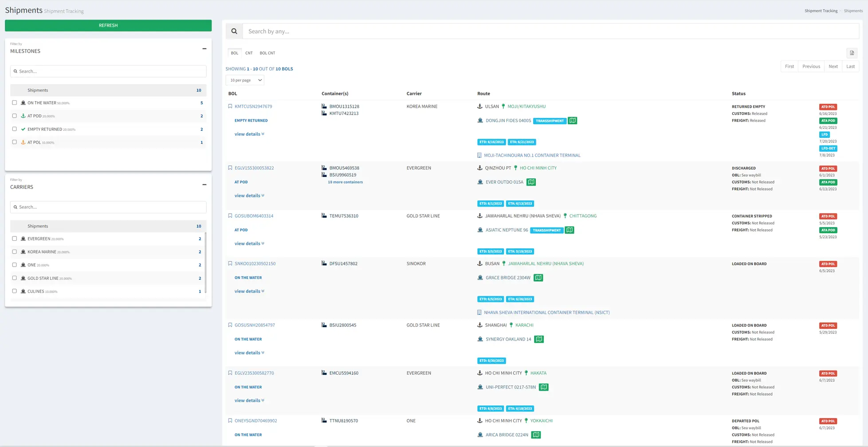Check the EMPTY RETURNED milestone filter
Screen dimensions: 868x447
coord(15,129)
